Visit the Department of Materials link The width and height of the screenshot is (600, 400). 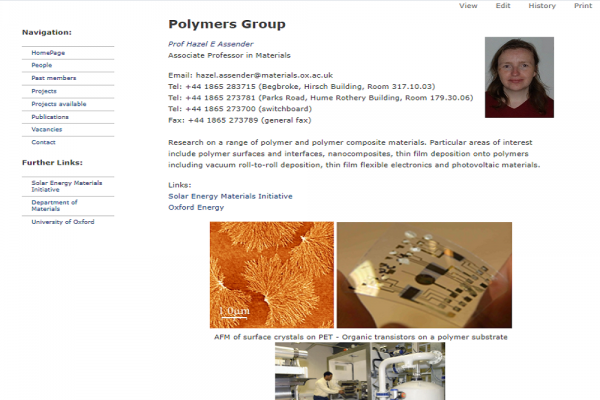point(54,206)
